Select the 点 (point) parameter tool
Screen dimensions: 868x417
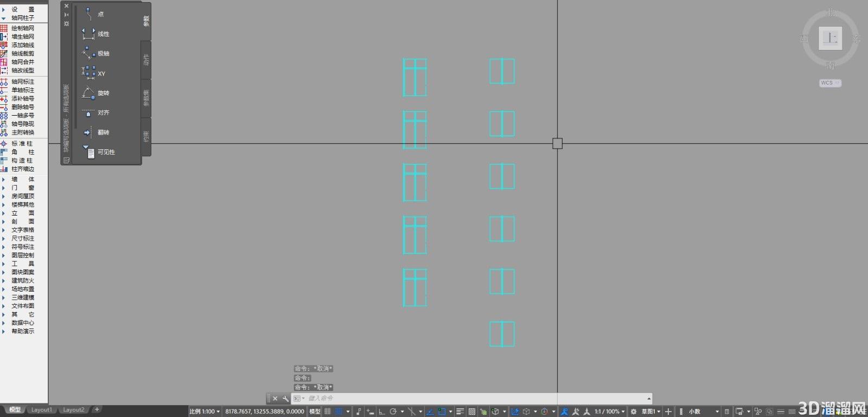[93, 14]
